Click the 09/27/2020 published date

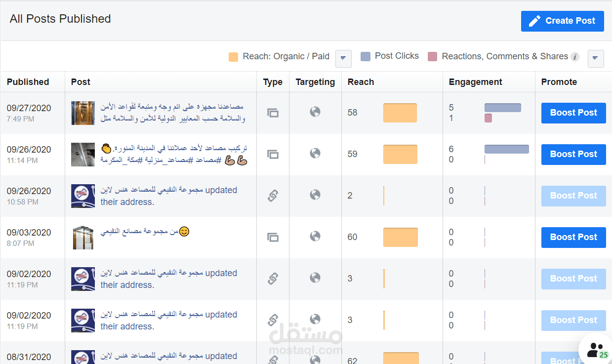[x=29, y=108]
